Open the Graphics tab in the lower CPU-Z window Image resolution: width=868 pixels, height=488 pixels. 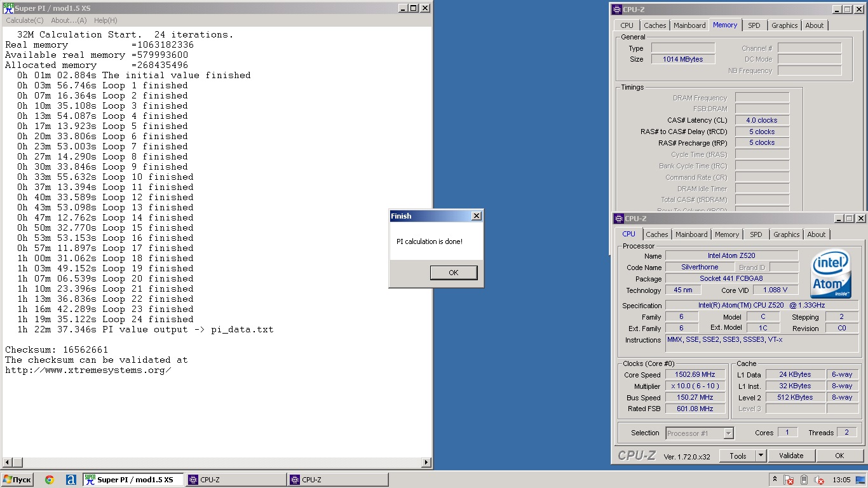point(786,234)
